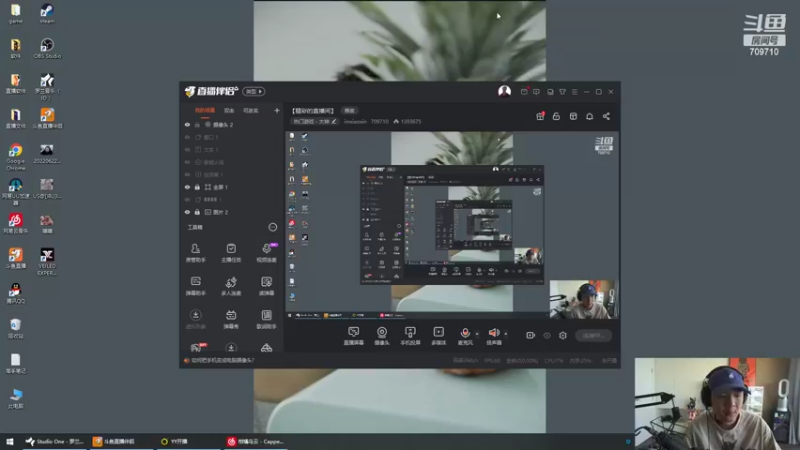Hide the 图片 2 source via eye
This screenshot has height=450, width=800.
[x=187, y=212]
